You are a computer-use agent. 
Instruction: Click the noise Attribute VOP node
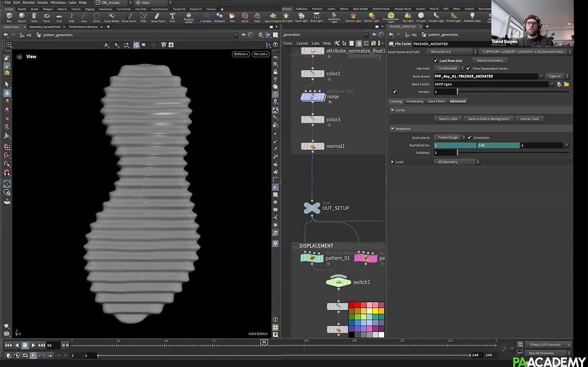[312, 97]
